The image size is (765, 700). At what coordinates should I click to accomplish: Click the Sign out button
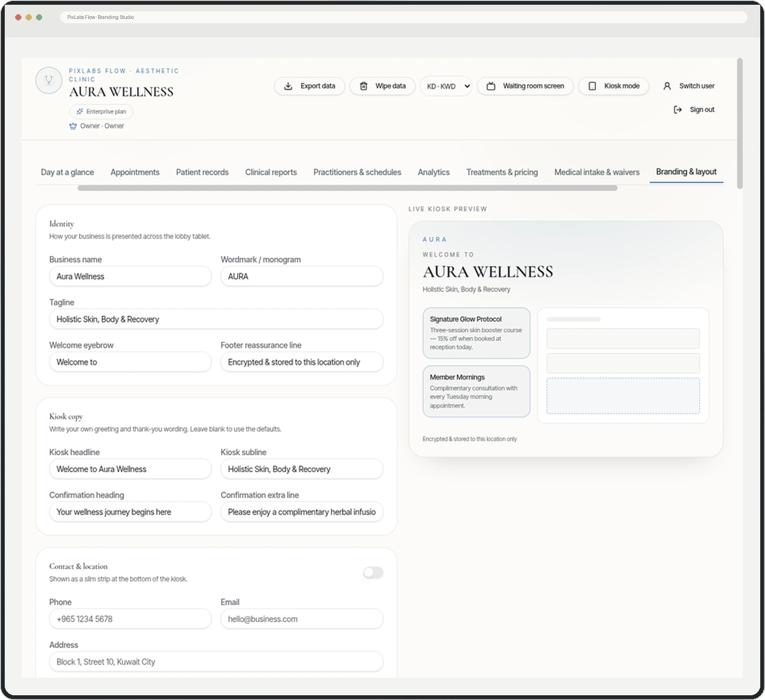[694, 110]
